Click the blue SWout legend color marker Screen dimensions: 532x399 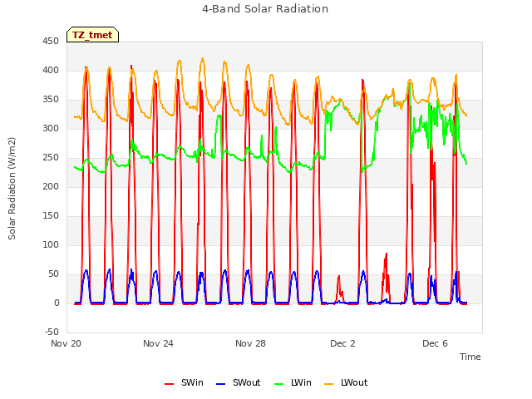pyautogui.click(x=220, y=384)
